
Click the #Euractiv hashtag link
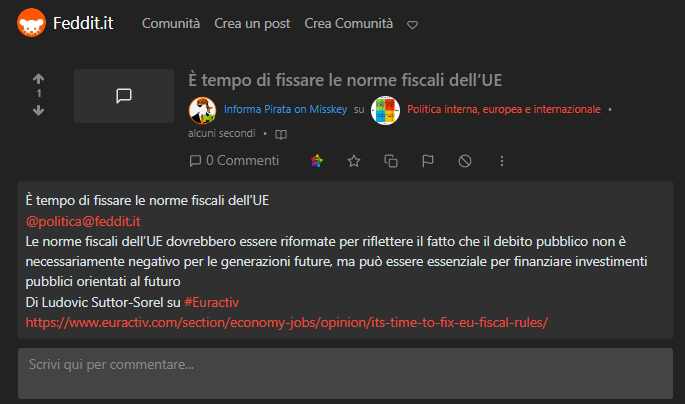tap(211, 302)
